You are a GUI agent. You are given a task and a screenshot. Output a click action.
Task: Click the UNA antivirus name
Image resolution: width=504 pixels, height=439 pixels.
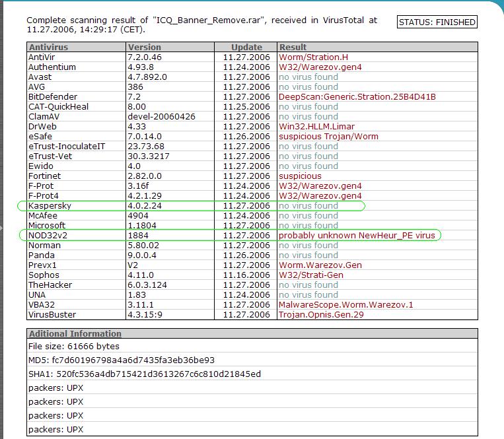[37, 295]
